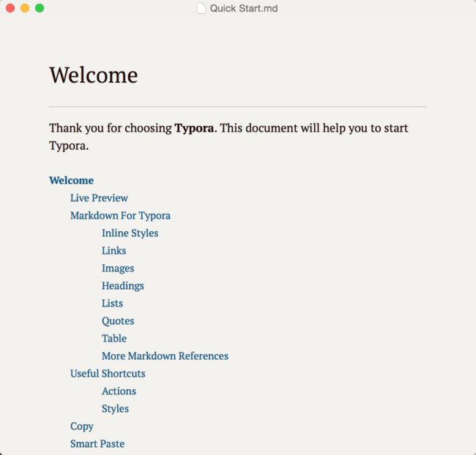The image size is (476, 455).
Task: Navigate to the Links section
Action: coord(114,251)
